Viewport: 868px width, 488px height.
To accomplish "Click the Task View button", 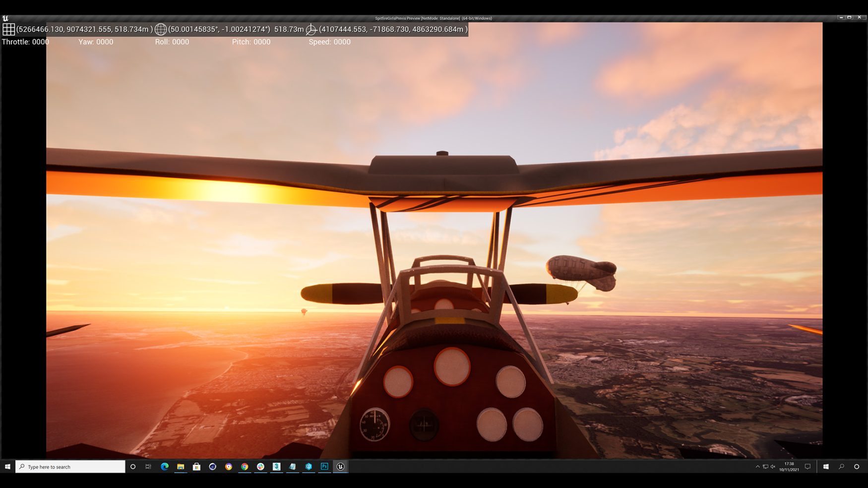I will point(148,467).
